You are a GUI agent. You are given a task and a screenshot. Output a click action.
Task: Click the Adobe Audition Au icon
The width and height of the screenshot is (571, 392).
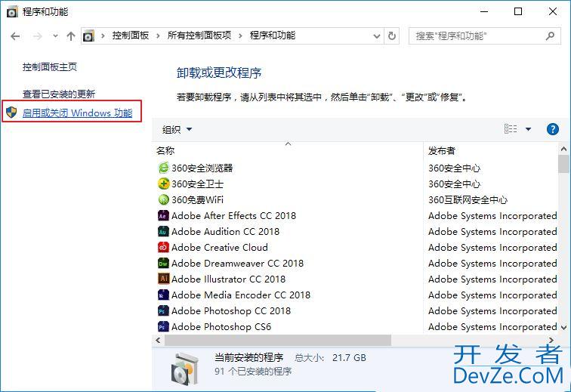(x=163, y=231)
